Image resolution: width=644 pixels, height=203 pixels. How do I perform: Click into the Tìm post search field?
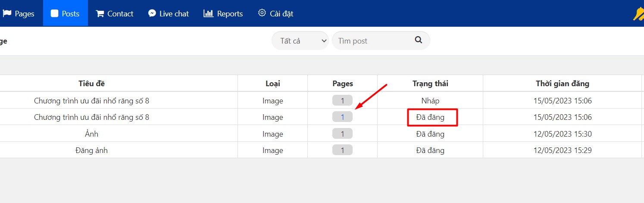tap(372, 41)
